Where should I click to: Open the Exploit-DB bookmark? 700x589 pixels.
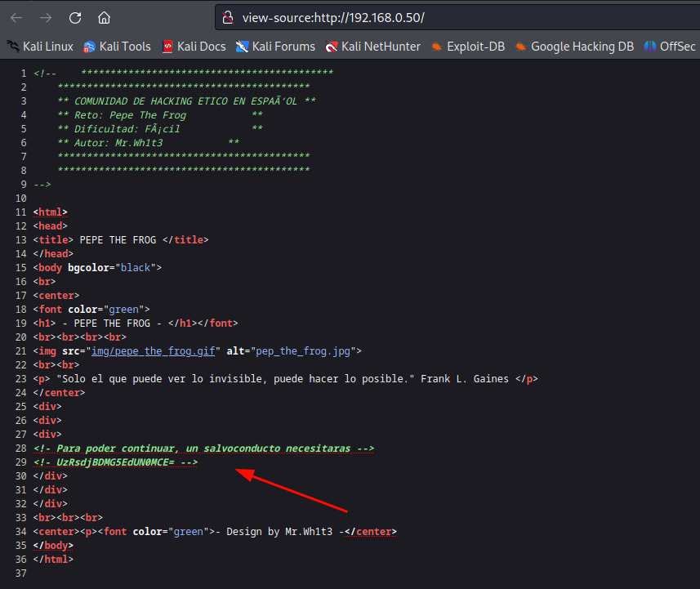click(x=467, y=47)
